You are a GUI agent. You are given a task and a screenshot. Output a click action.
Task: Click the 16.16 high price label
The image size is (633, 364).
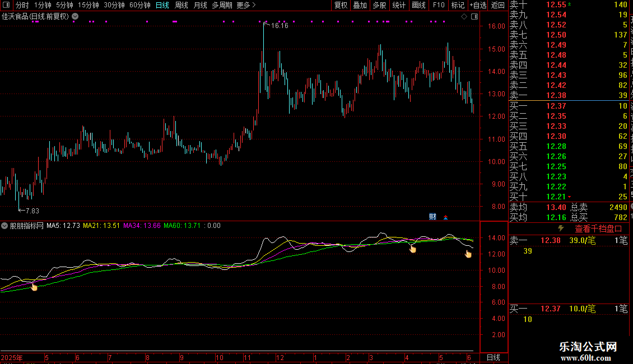click(x=280, y=25)
